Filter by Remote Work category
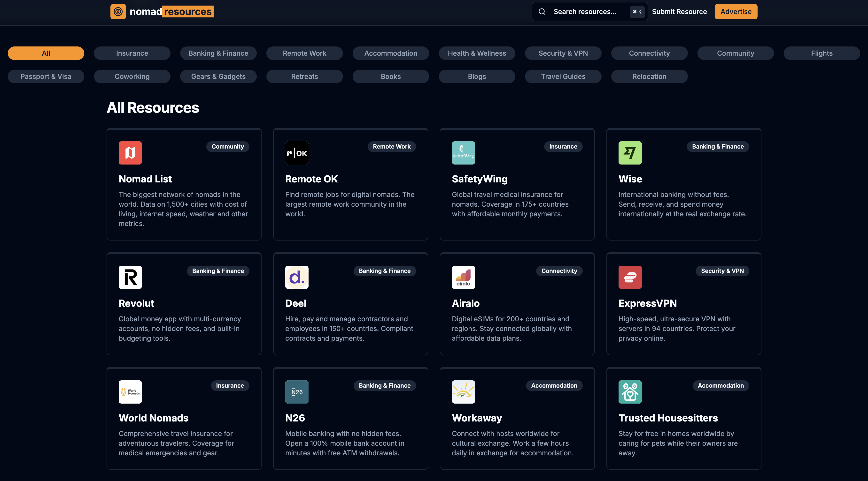Viewport: 868px width, 481px height. pos(305,53)
